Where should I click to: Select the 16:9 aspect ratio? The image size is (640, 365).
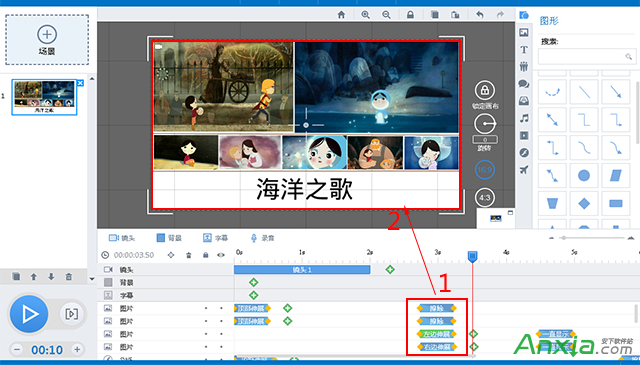485,170
